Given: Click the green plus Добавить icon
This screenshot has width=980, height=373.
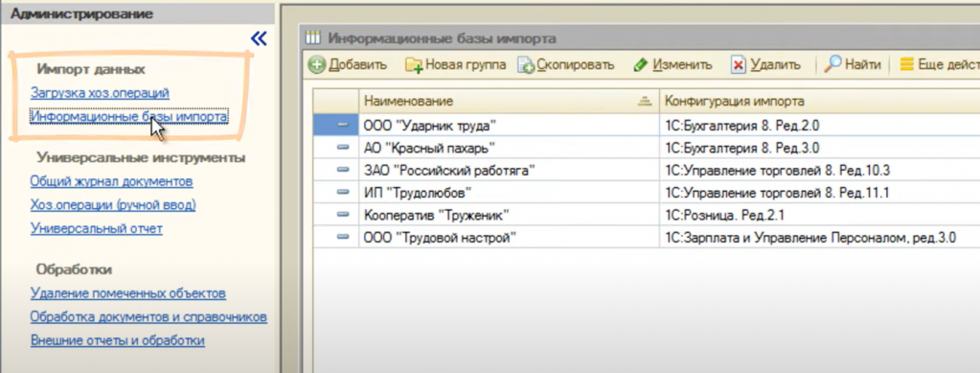Looking at the screenshot, I should pyautogui.click(x=317, y=64).
